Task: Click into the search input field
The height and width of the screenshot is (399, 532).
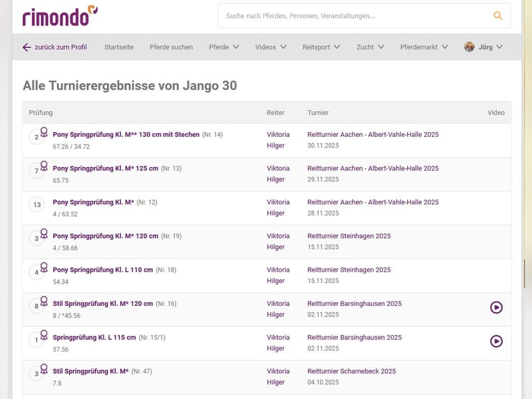Action: pyautogui.click(x=354, y=15)
